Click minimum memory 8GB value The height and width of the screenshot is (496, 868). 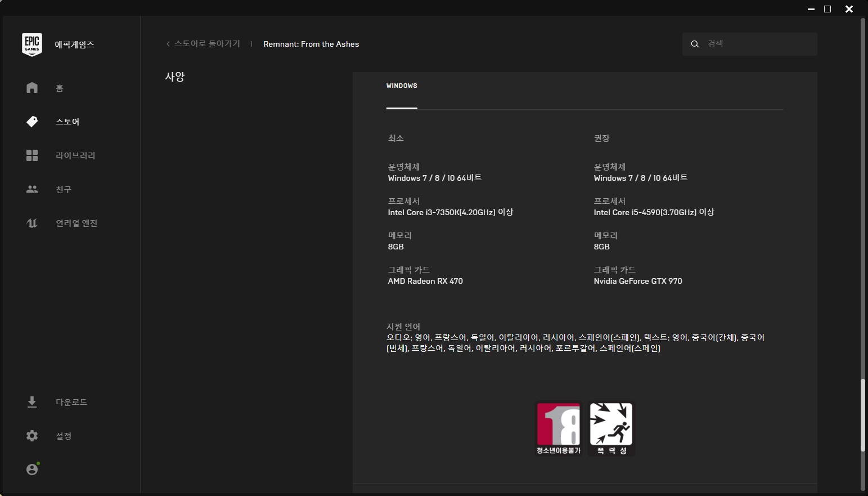396,247
